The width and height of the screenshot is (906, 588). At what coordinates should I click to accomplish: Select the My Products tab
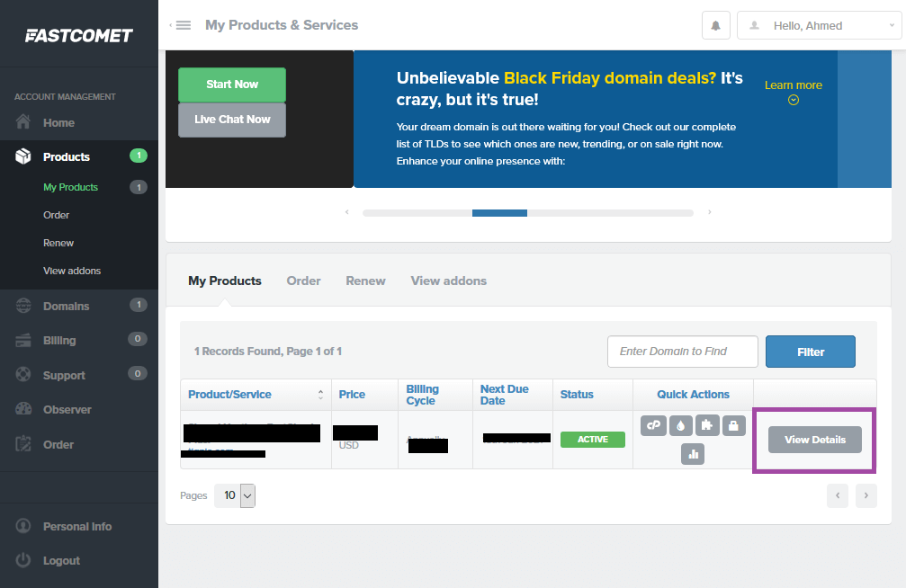225,281
